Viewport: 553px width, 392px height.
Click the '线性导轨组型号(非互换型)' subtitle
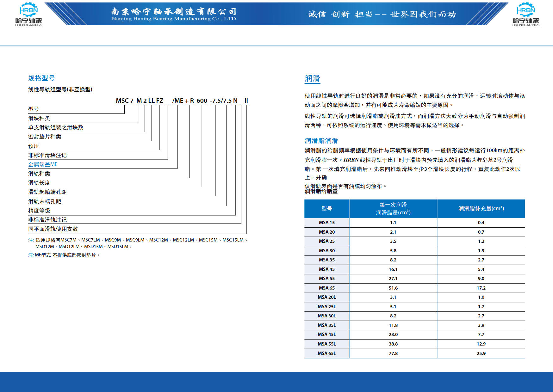click(x=60, y=89)
